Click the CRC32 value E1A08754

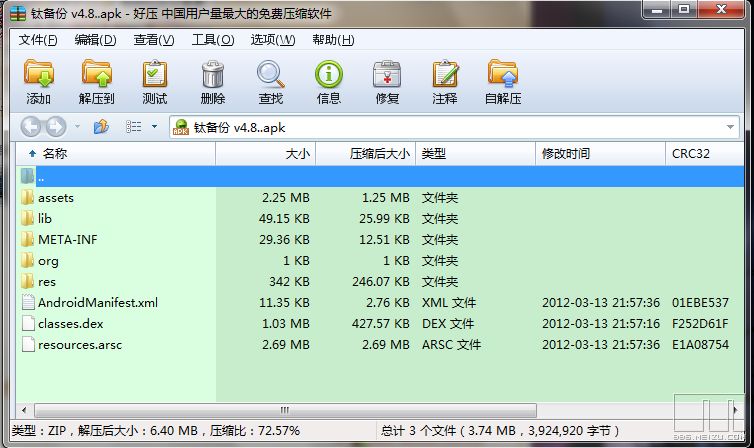[700, 345]
